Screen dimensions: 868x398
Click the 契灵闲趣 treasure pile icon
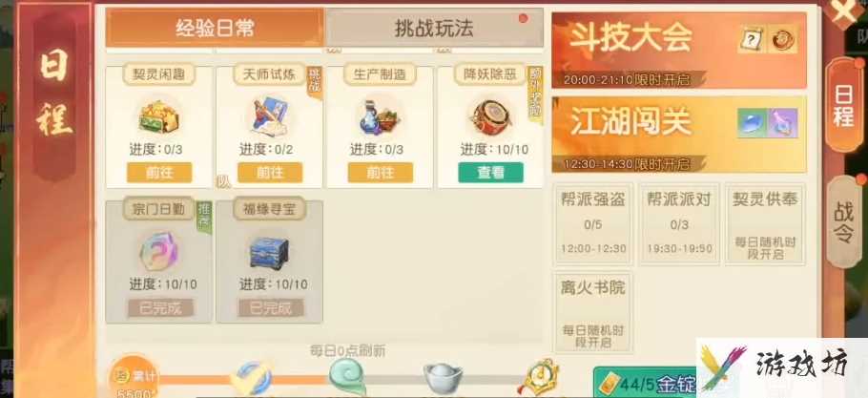pos(159,116)
